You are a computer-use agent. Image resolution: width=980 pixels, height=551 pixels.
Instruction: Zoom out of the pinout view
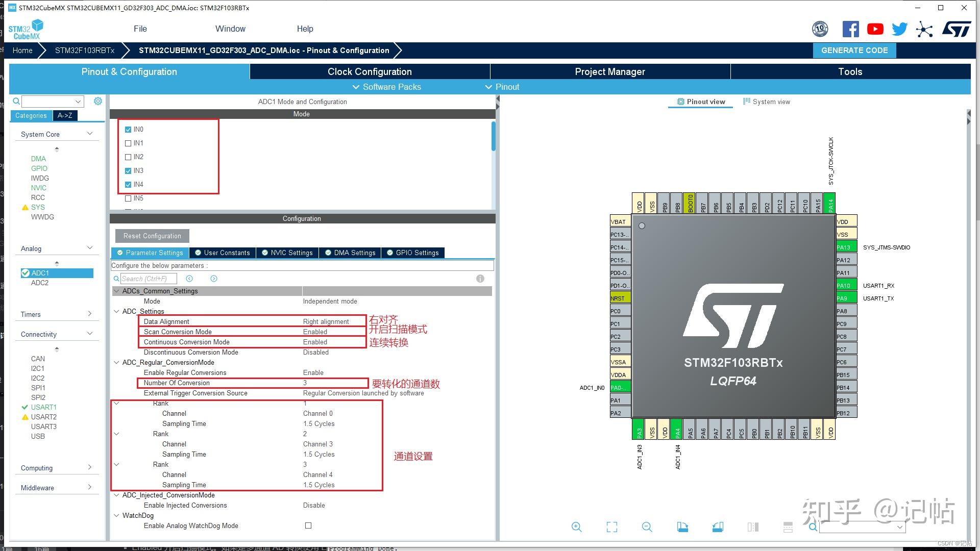(647, 527)
